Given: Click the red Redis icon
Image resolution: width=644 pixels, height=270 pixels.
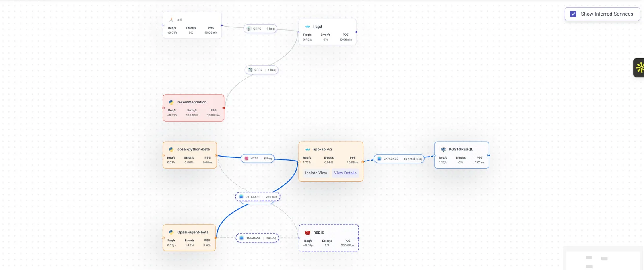Looking at the screenshot, I should click(308, 233).
